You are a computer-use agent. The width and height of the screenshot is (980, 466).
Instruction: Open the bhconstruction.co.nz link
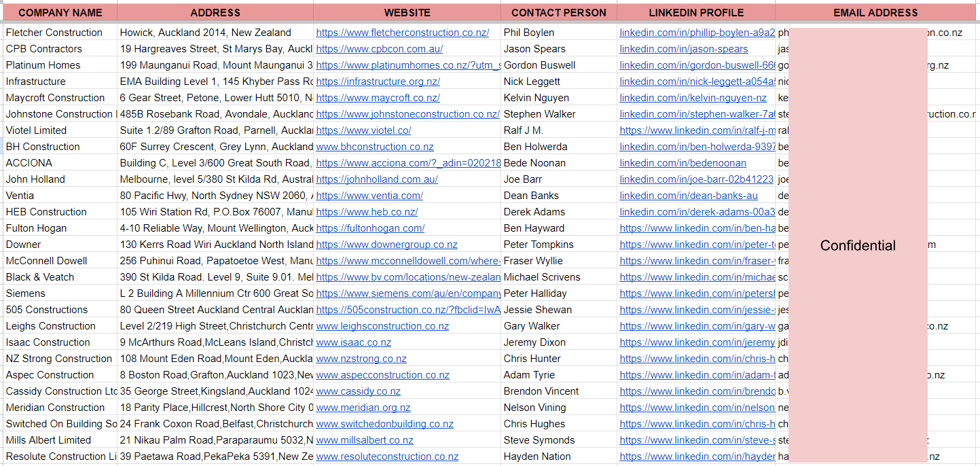click(375, 147)
